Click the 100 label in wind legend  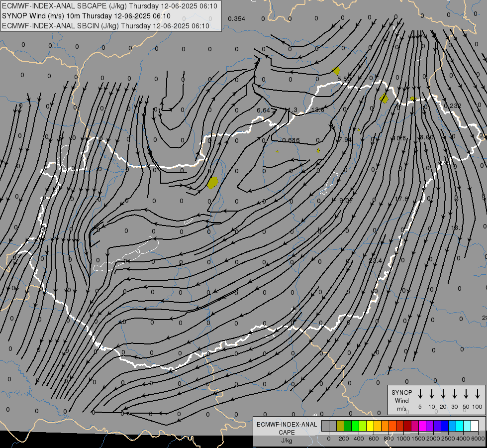coord(478,407)
